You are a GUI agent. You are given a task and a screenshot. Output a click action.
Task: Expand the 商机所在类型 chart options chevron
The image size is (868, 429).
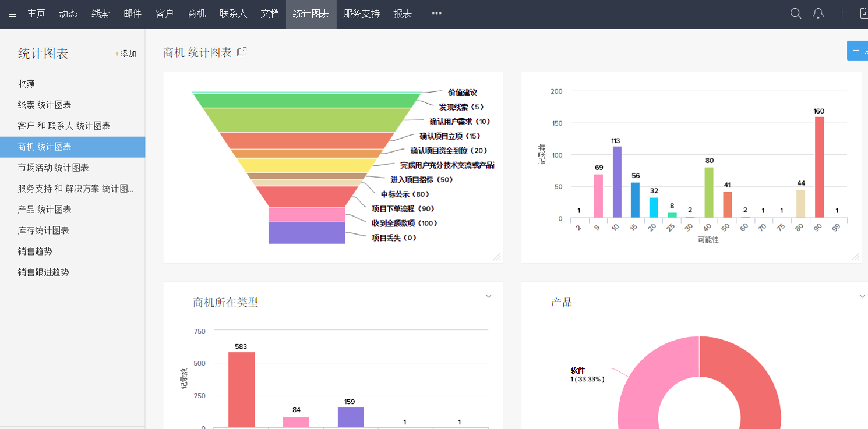489,296
